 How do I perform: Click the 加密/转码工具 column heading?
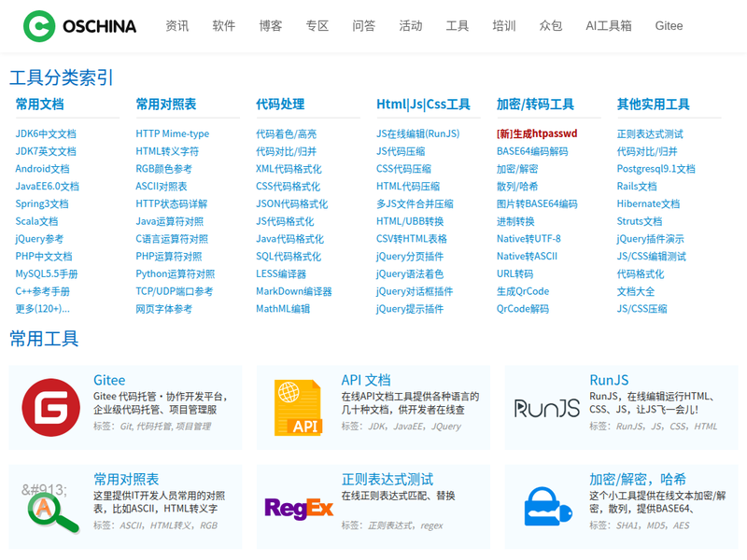coord(535,105)
